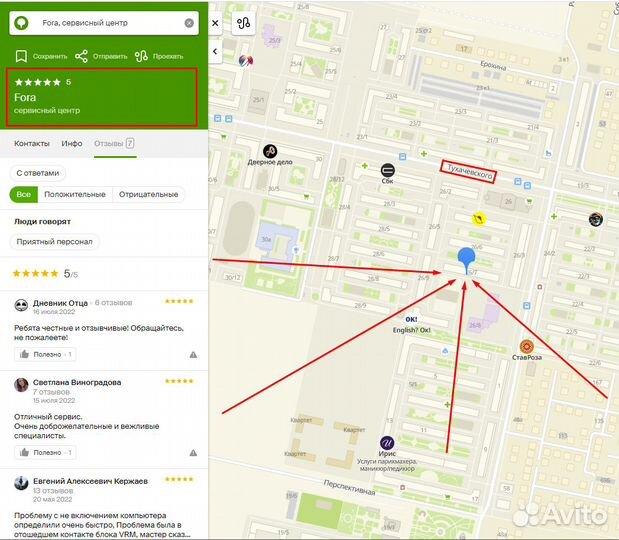619x540 pixels.
Task: Select the 'Отрицательные' reviews filter
Action: click(149, 194)
